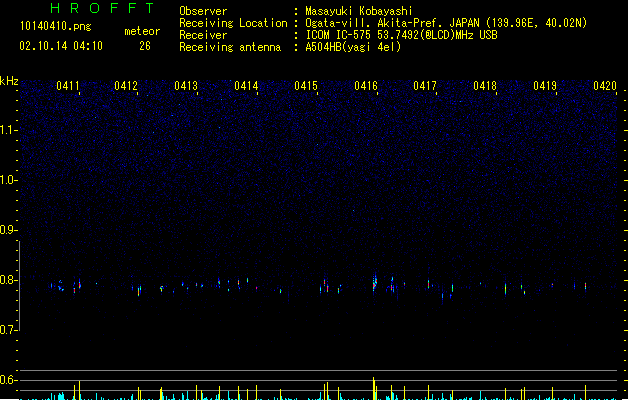Click the 0.7 kHz axis label

[x=8, y=330]
